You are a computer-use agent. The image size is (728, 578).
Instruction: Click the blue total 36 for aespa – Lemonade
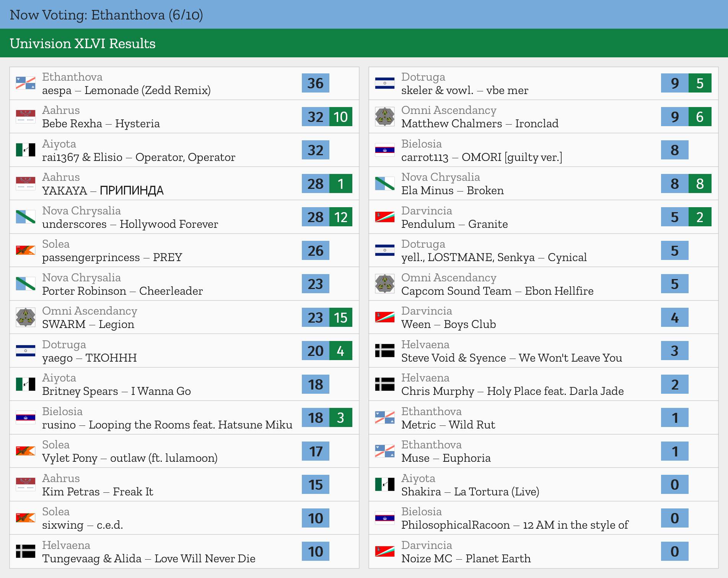(x=316, y=83)
